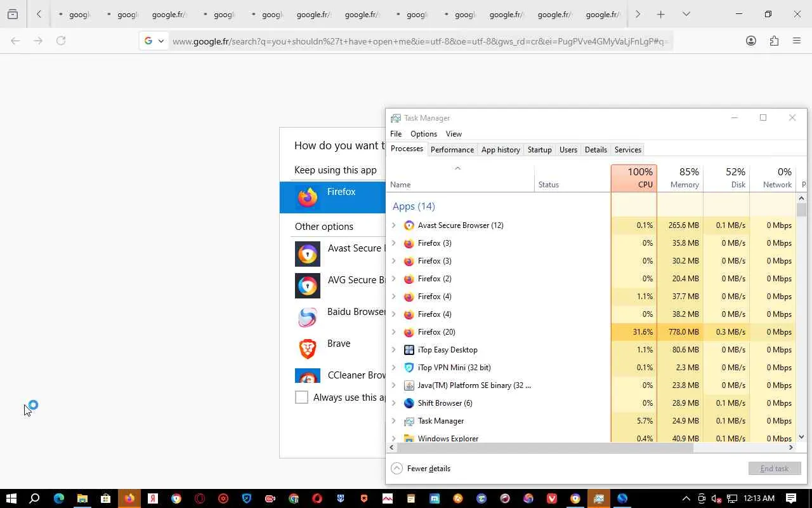Choose the Baidu Browser icon
This screenshot has height=508, width=812.
click(x=308, y=317)
